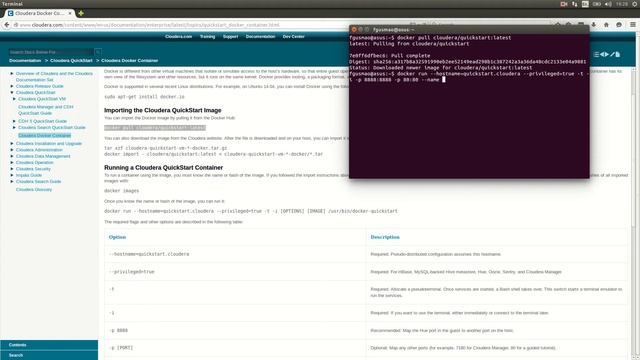This screenshot has height=360, width=640.
Task: Expand Cloudera Data Management tree arrow
Action: pyautogui.click(x=12, y=156)
